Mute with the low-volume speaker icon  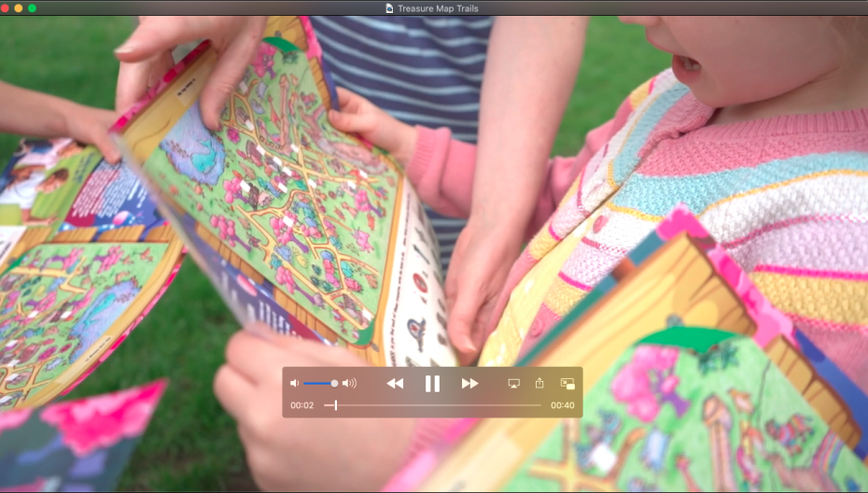(295, 383)
